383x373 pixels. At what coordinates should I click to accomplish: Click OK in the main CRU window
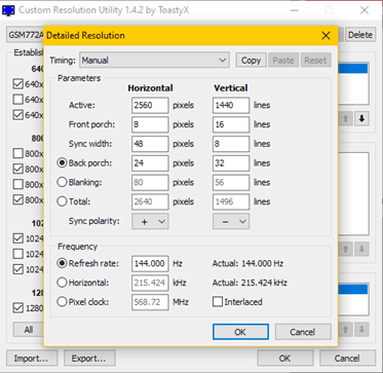tap(285, 358)
